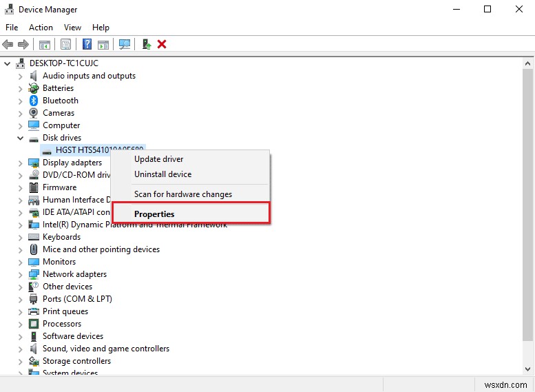This screenshot has height=392, width=535.
Task: Select the Software devices tree item
Action: point(73,336)
